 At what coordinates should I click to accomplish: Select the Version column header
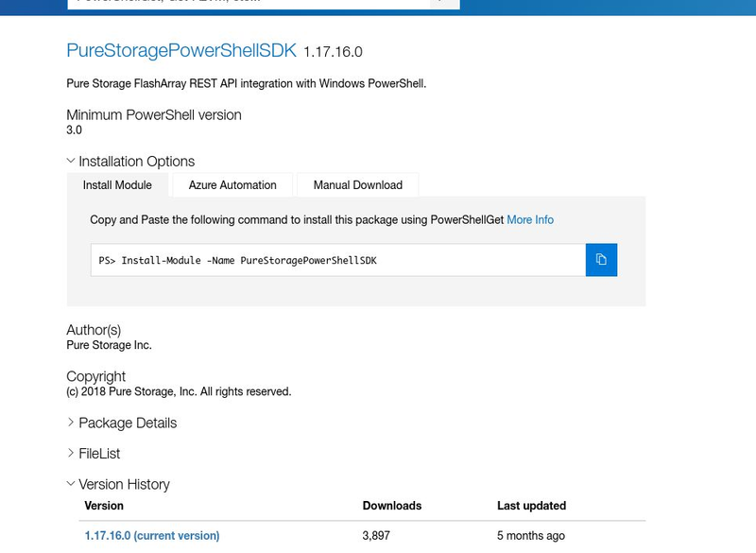(x=104, y=506)
